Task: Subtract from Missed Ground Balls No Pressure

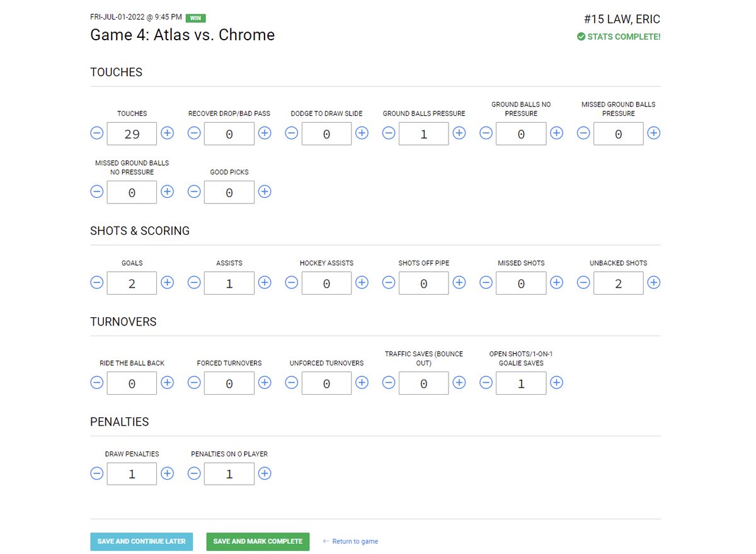Action: (x=96, y=191)
